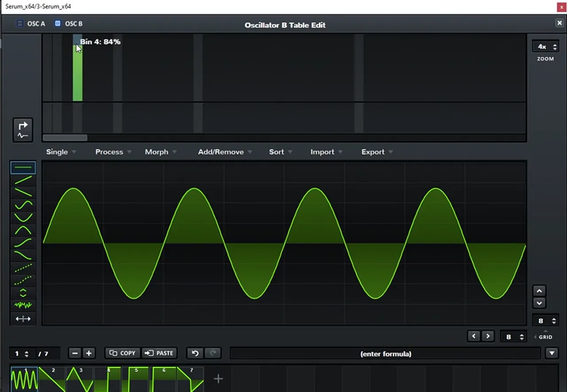Select the noise waveform draw tool
Screen dimensions: 567x392
coord(23,305)
